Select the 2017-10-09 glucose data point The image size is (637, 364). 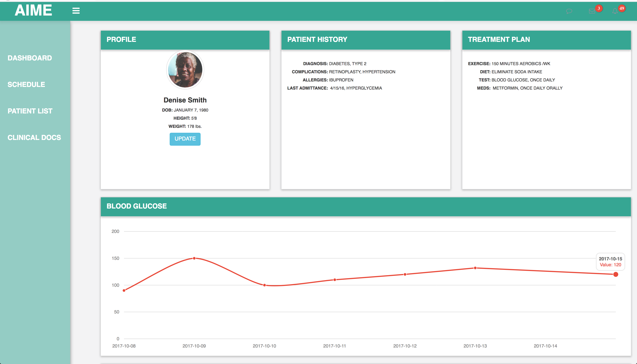(x=194, y=258)
